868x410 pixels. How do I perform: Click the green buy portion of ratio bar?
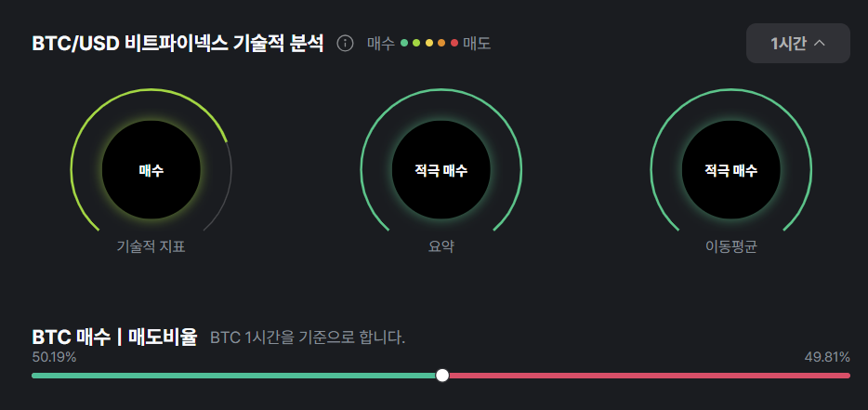tap(233, 376)
